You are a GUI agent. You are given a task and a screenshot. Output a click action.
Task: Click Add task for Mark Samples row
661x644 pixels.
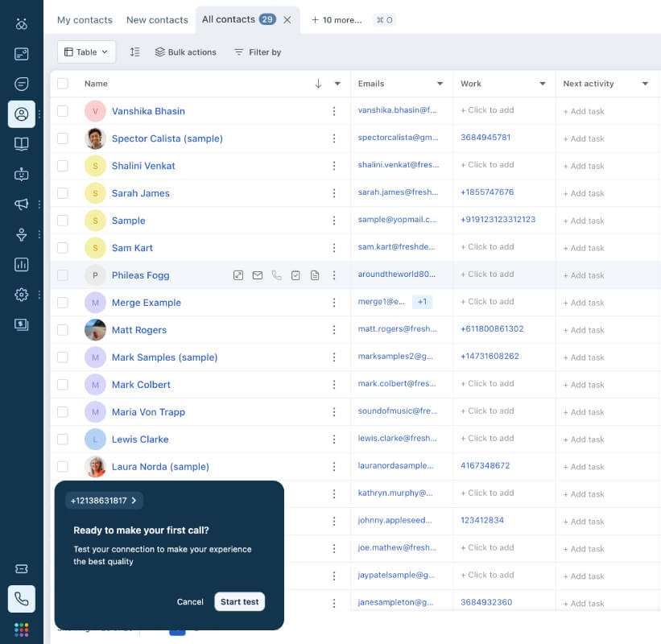pos(584,357)
